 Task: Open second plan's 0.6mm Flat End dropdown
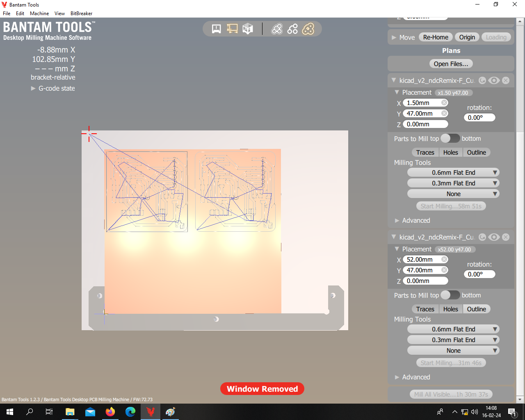click(x=453, y=329)
